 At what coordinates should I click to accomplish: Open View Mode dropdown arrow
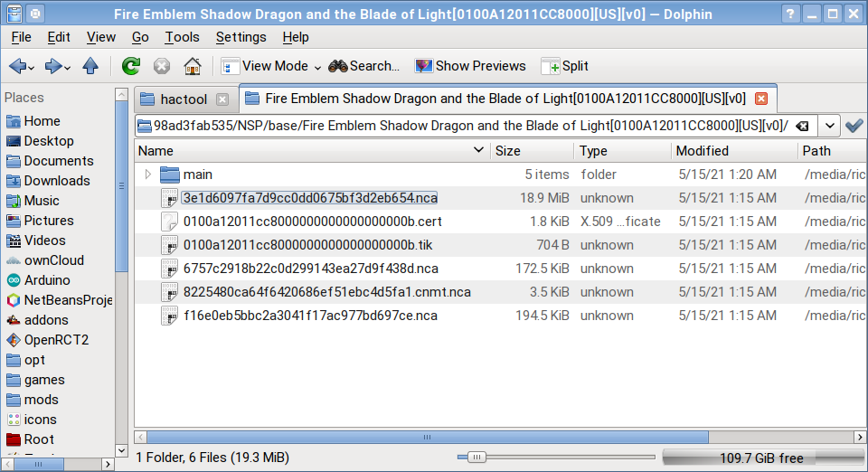click(x=317, y=68)
